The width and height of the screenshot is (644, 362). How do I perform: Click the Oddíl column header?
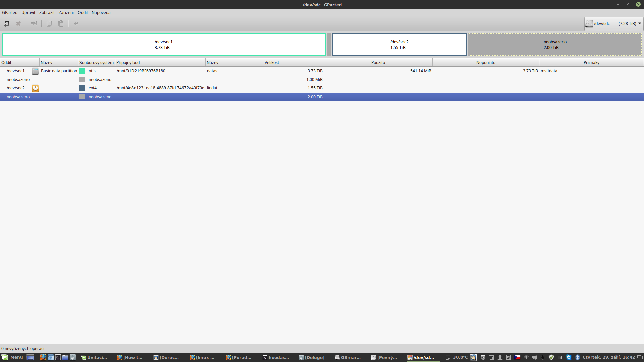pyautogui.click(x=20, y=62)
